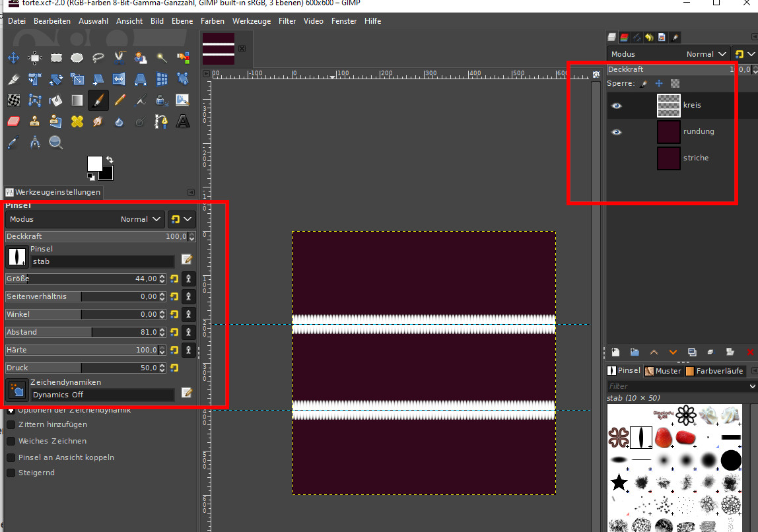The width and height of the screenshot is (758, 532).
Task: Lower the layer with down arrow
Action: point(673,352)
